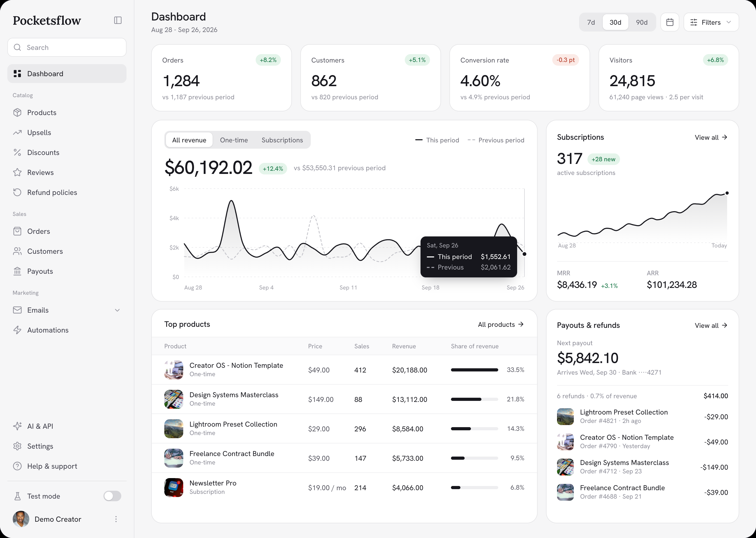Click the Automations lightning bolt icon
The width and height of the screenshot is (756, 538).
point(17,330)
